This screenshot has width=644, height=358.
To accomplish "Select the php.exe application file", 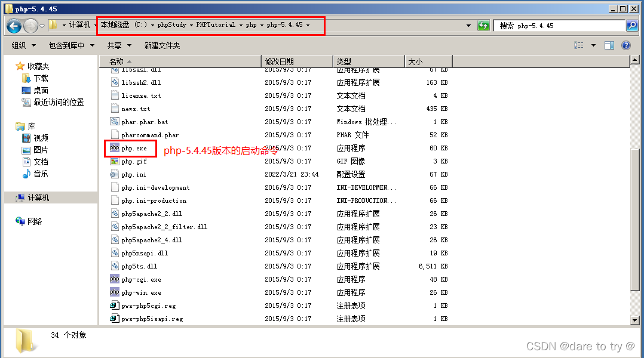I will (134, 148).
